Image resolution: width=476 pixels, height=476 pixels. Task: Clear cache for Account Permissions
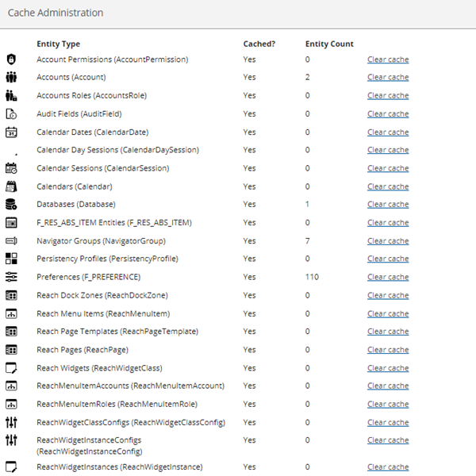pos(388,59)
